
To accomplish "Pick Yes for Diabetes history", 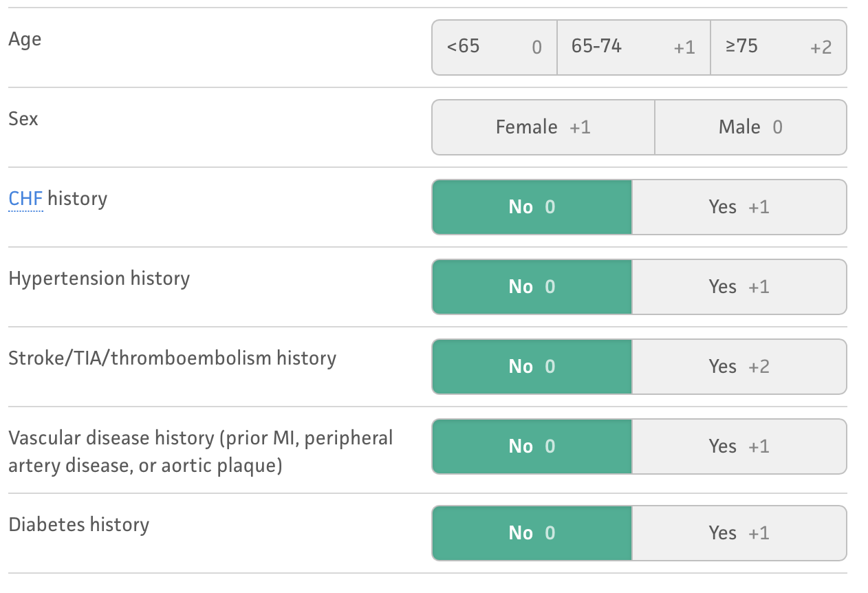I will click(739, 533).
